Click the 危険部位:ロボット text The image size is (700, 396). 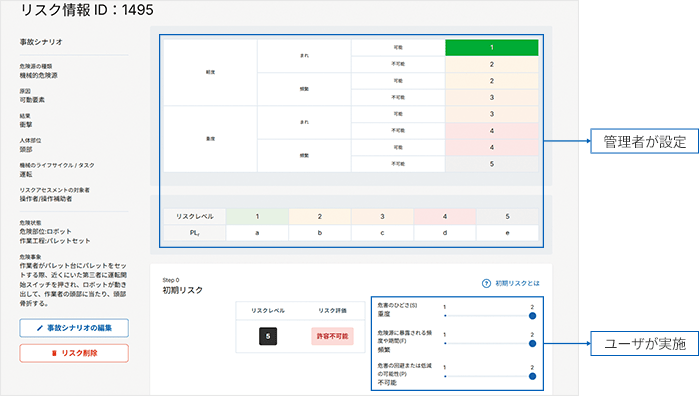point(46,232)
